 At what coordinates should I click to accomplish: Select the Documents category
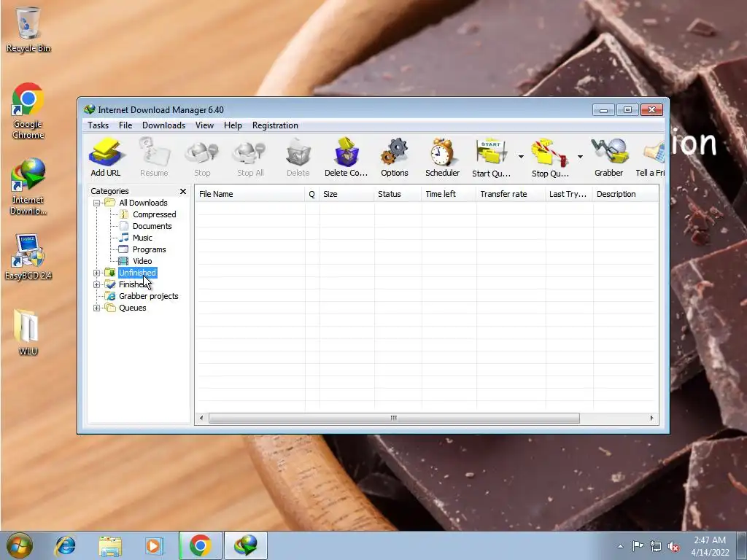(x=152, y=226)
